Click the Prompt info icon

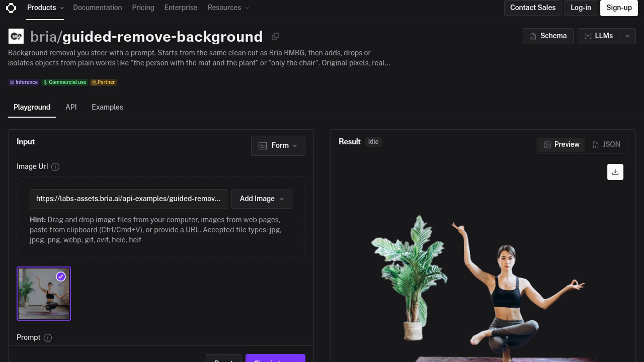[48, 338]
